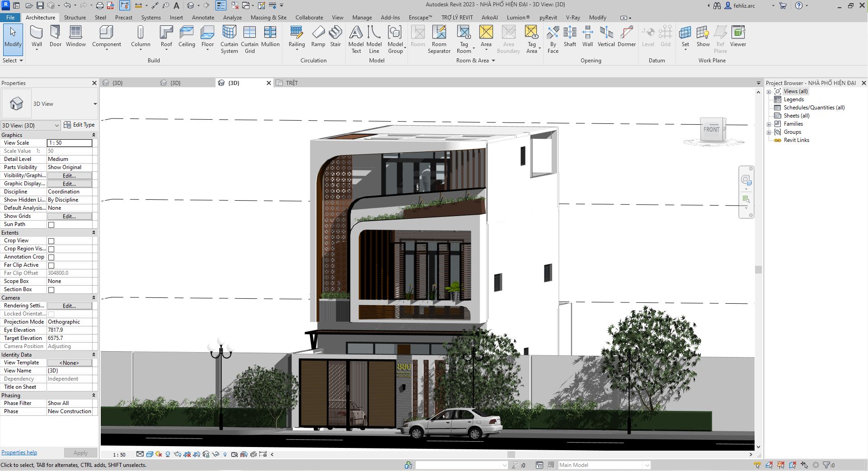The image size is (868, 471).
Task: Click the FRONT face of the ViewCube
Action: 711,130
